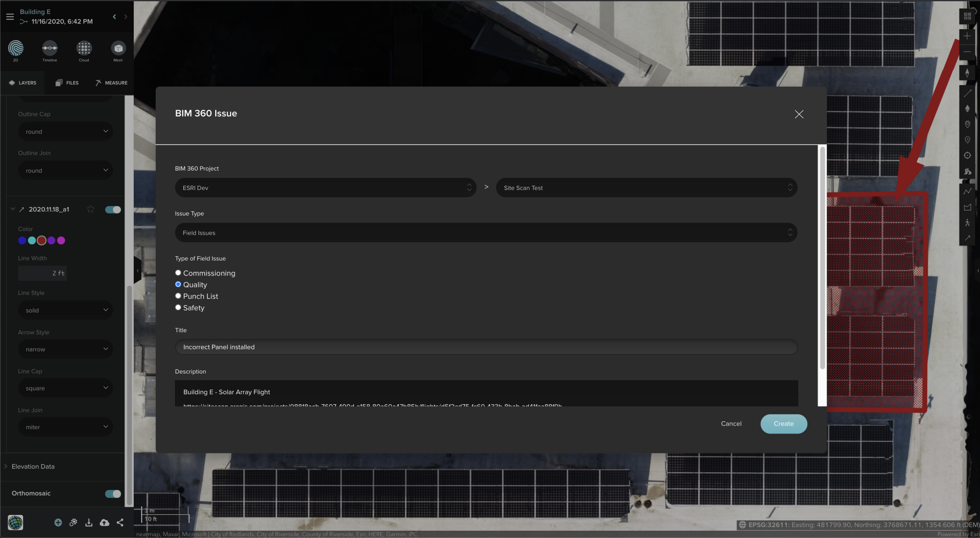Open the Cloud point view

[x=84, y=49]
